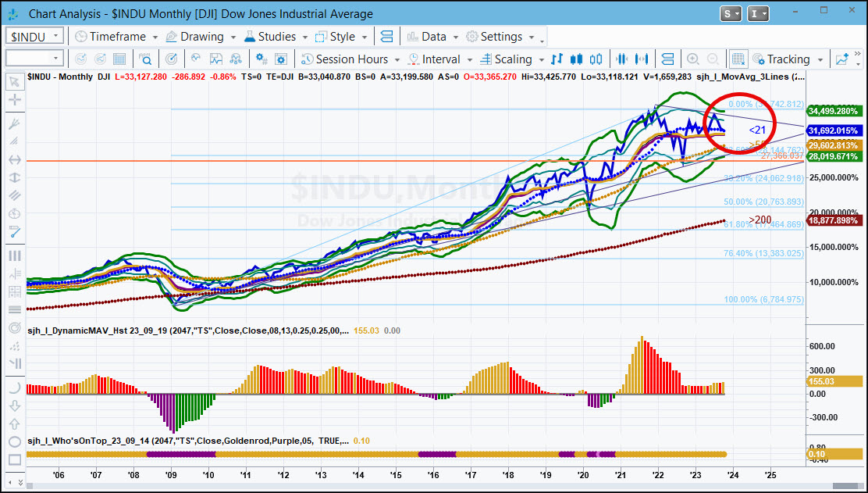868x493 pixels.
Task: Click the >200 moving average label
Action: tap(760, 220)
